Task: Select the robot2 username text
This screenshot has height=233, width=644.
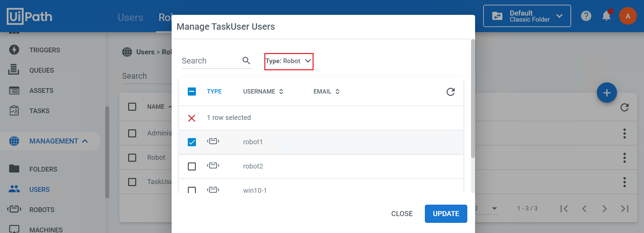Action: tap(253, 166)
